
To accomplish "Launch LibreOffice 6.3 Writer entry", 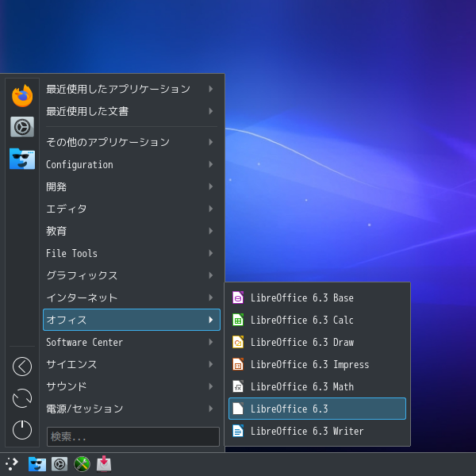I will point(317,431).
